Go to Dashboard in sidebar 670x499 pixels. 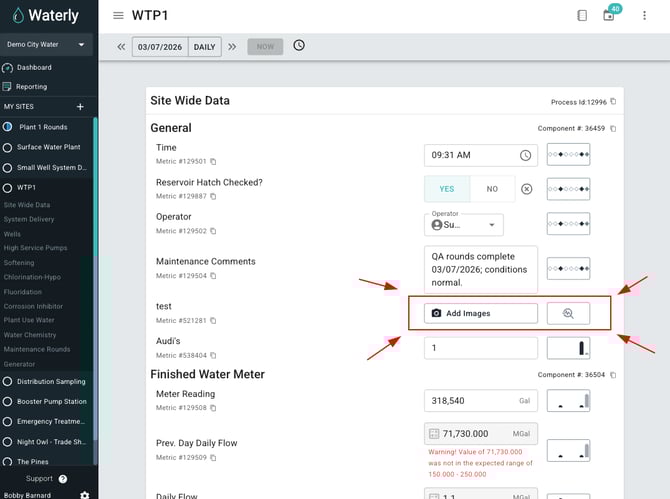pyautogui.click(x=34, y=67)
